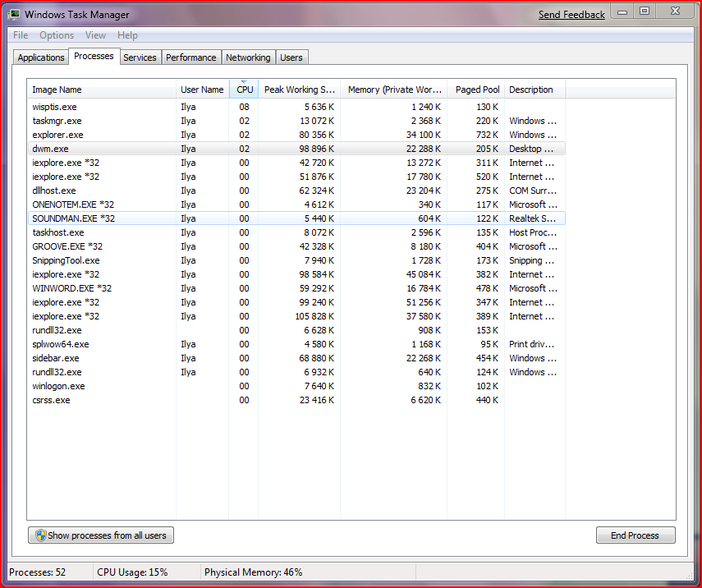Click the CPU column header sort arrow
The width and height of the screenshot is (702, 588).
(x=244, y=82)
